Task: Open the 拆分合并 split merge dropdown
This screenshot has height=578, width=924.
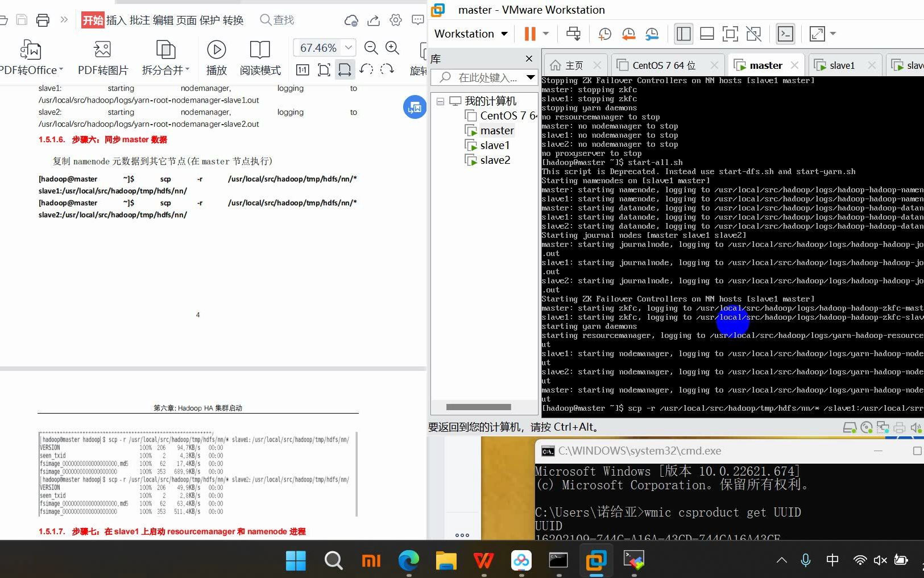Action: [188, 69]
